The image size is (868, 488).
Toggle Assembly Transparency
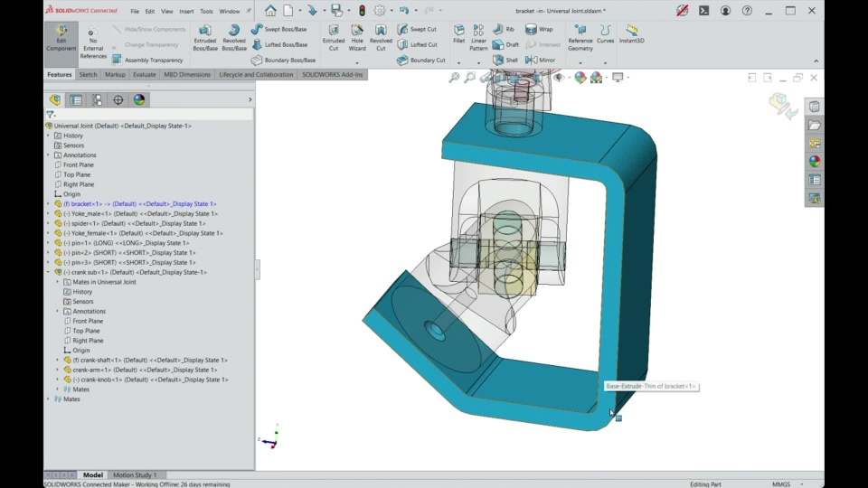pos(147,60)
